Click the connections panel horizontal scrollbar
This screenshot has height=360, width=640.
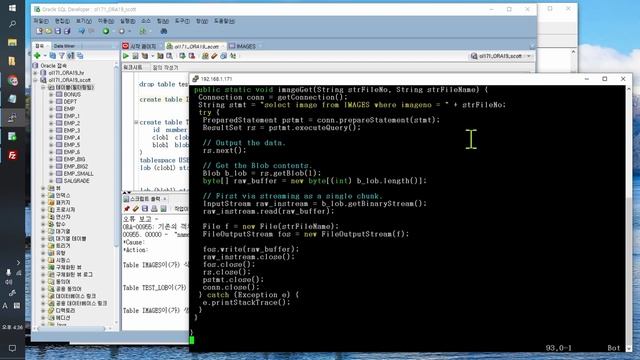(72, 328)
